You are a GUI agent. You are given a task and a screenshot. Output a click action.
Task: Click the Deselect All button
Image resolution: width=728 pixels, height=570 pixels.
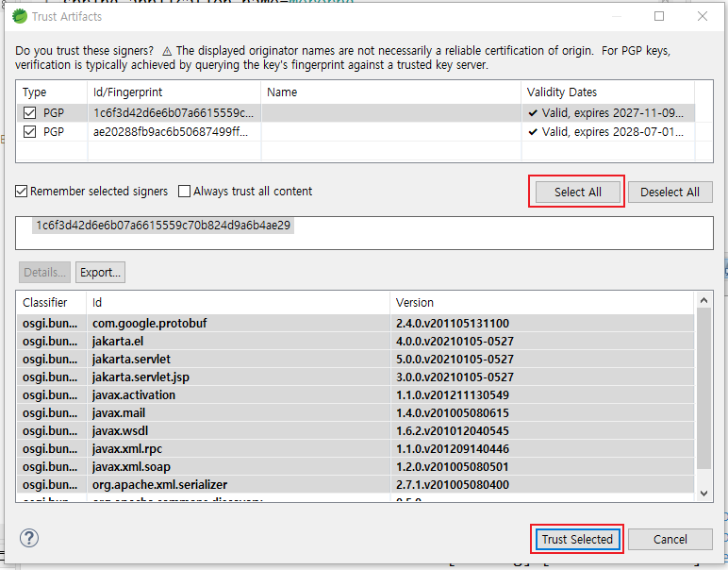(670, 192)
